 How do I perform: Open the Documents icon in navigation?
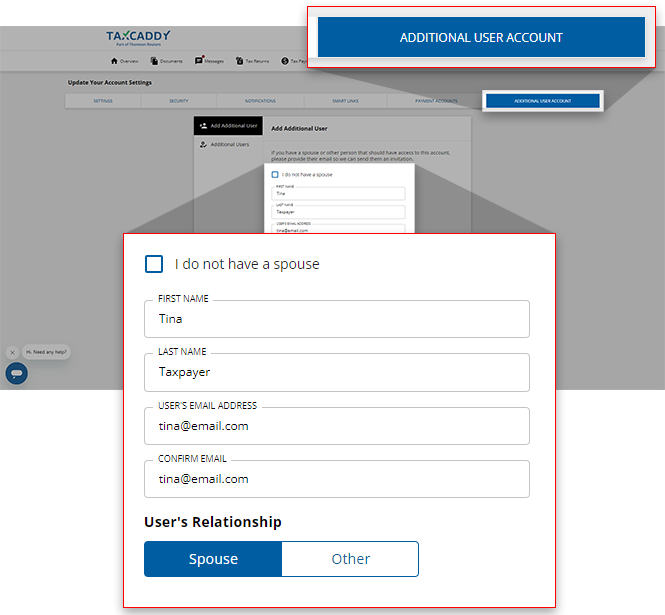[x=154, y=61]
